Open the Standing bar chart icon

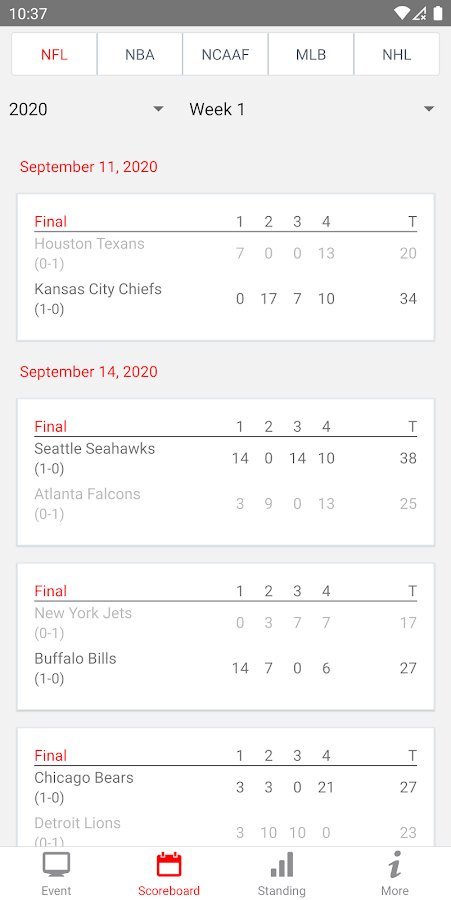point(282,864)
